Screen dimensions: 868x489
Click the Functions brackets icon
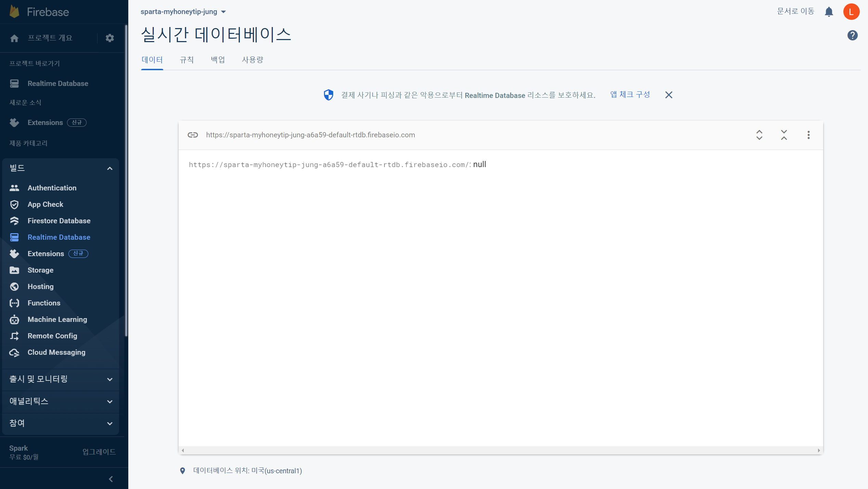point(14,303)
